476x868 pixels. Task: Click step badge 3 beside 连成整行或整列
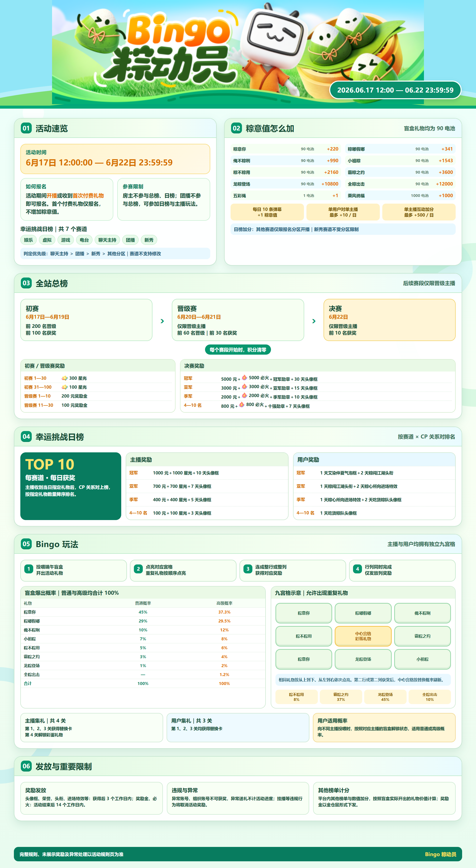(x=248, y=569)
